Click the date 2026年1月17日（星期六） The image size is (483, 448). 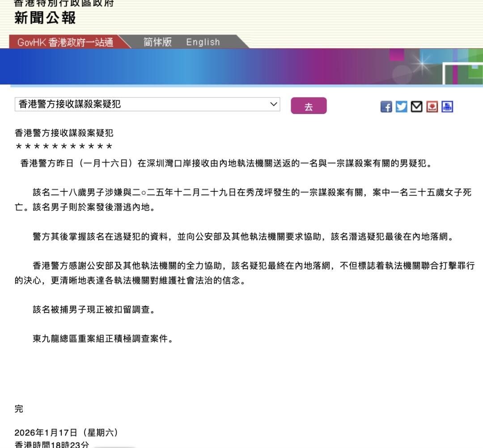(67, 433)
